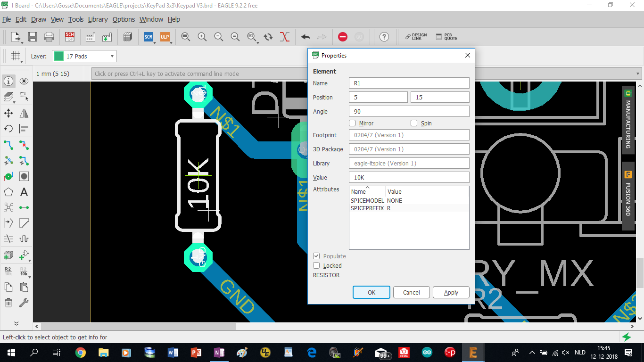
Task: Open Google Chrome from the taskbar
Action: [81, 352]
